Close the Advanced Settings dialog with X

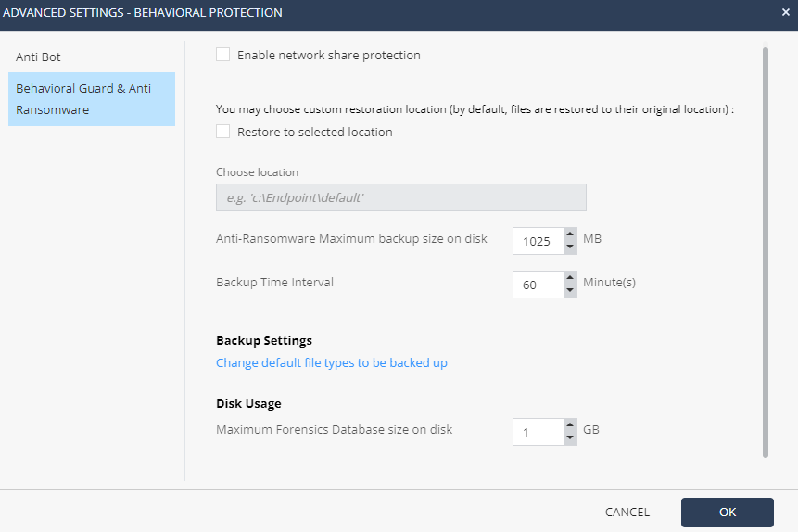tap(786, 12)
